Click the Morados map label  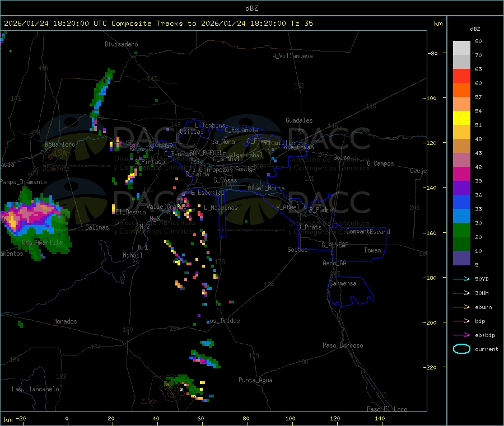pos(65,321)
